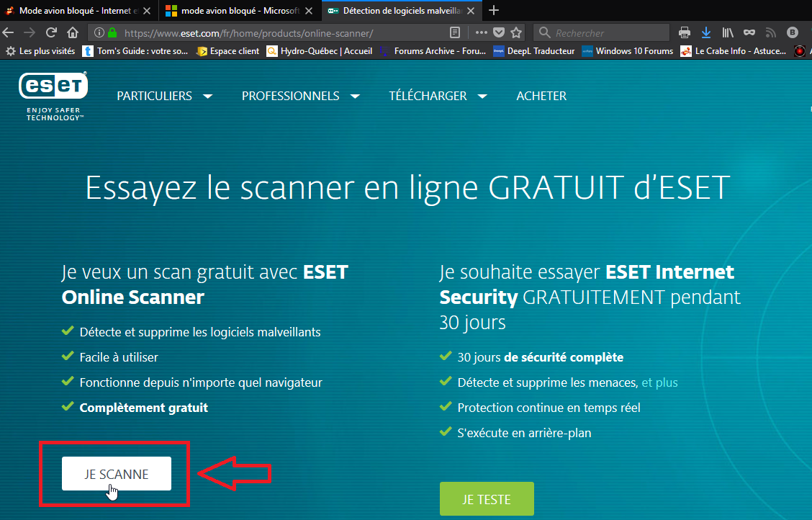This screenshot has height=520, width=812.
Task: Click the mask icon in the toolbar
Action: click(x=749, y=32)
